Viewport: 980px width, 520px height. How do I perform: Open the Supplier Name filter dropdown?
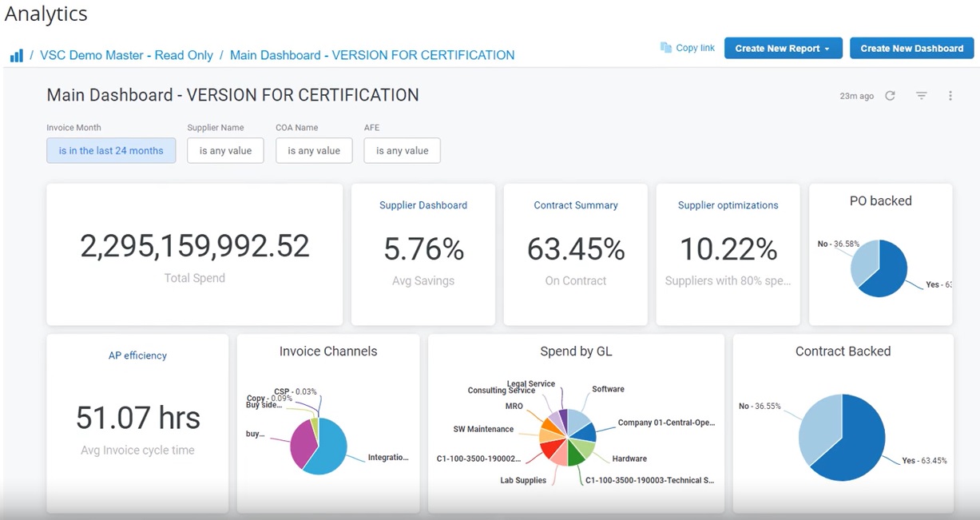(x=225, y=150)
